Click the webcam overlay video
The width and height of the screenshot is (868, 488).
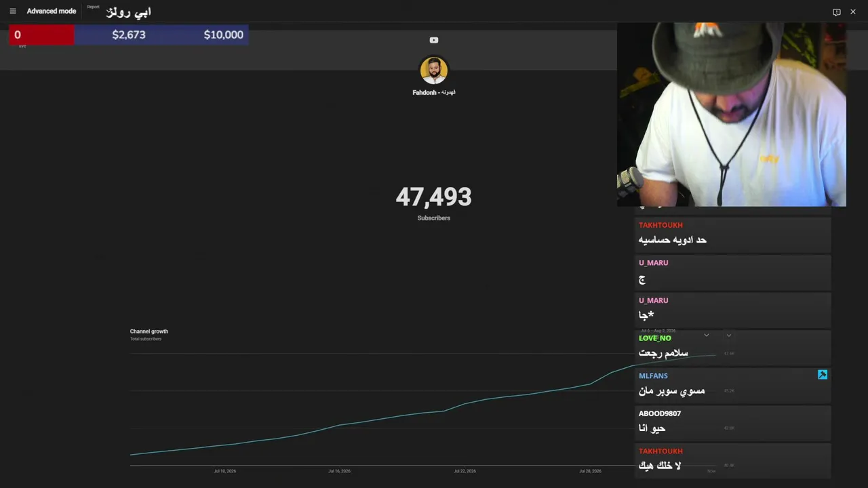732,115
